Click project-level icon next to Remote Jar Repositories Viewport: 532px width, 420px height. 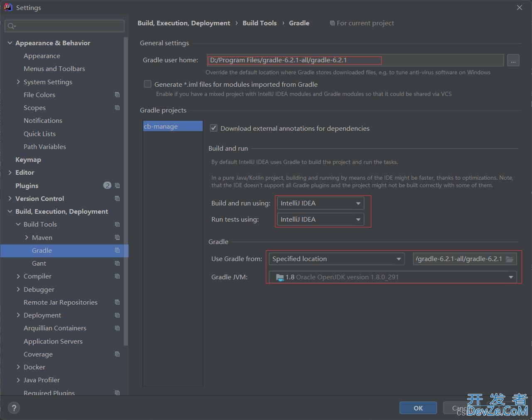[117, 302]
